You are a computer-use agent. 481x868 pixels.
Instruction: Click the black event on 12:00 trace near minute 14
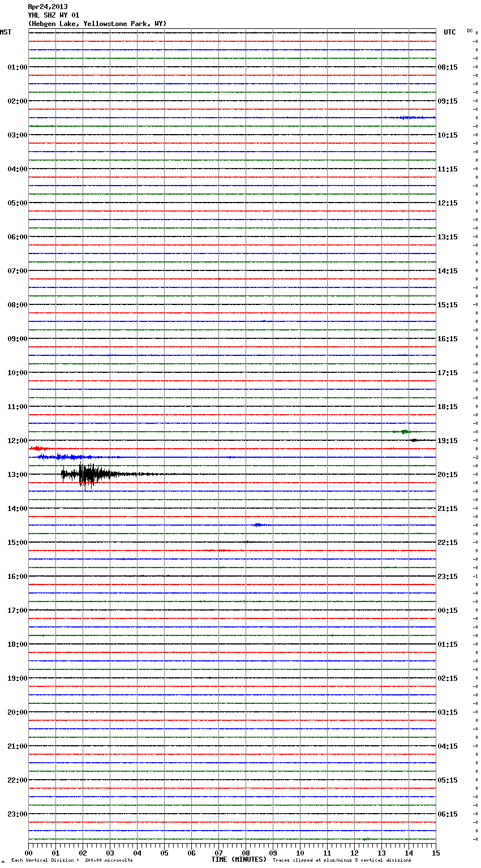416,440
